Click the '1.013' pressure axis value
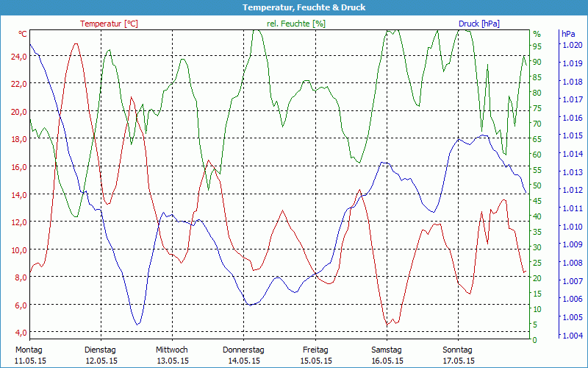The image size is (588, 368). pyautogui.click(x=571, y=172)
